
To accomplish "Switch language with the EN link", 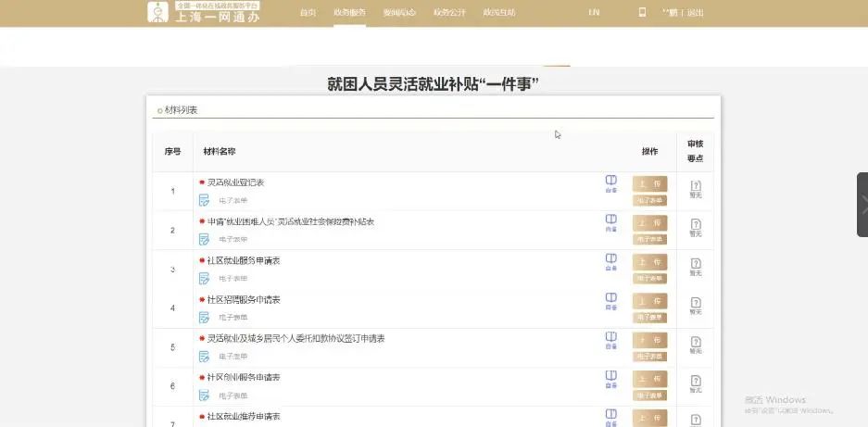I will 593,13.
